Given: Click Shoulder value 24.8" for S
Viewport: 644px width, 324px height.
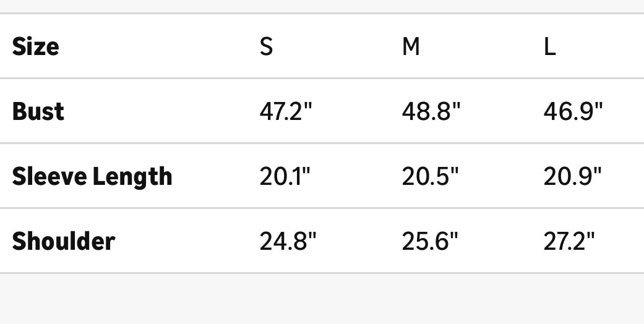Looking at the screenshot, I should 288,241.
